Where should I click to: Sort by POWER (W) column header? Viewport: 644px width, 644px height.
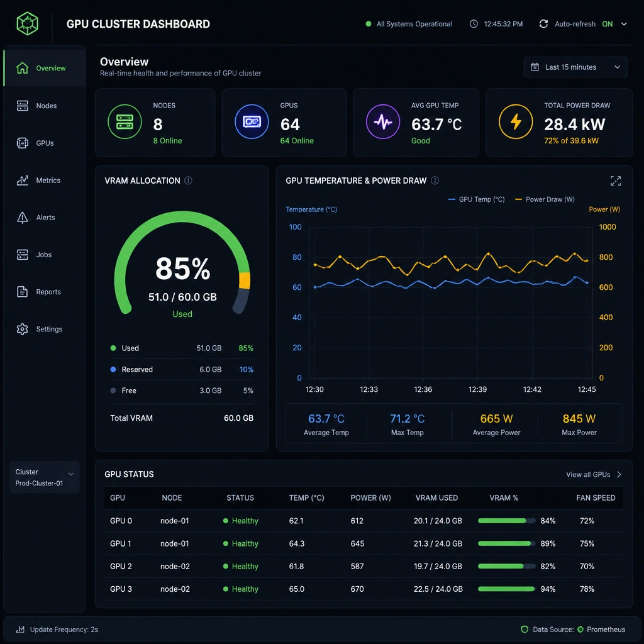370,498
